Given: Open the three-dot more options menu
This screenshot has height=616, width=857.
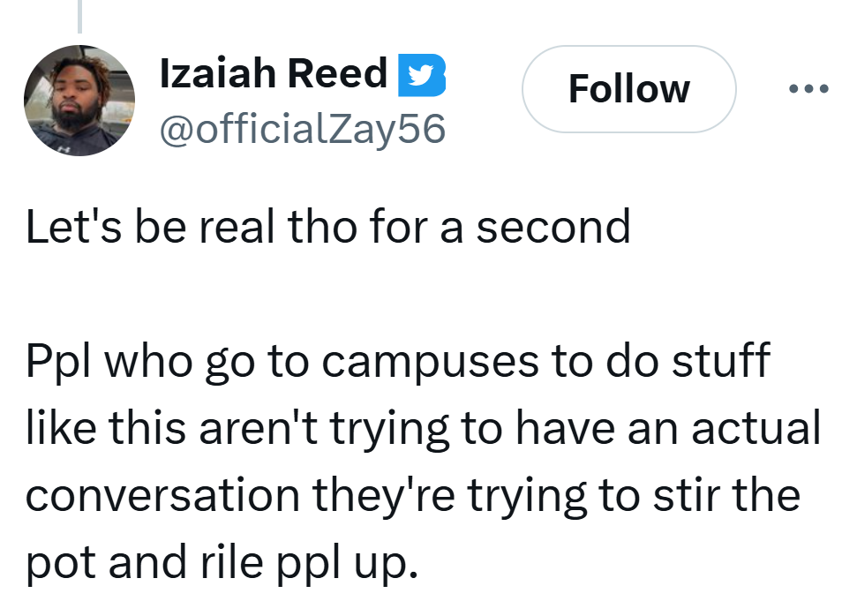Looking at the screenshot, I should point(808,88).
